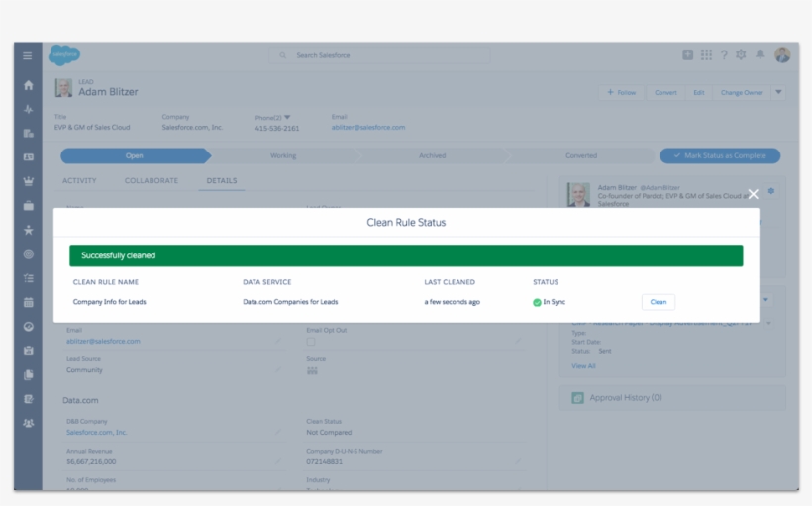Toggle the Email Opt Out checkbox
Screen dimensions: 812x506
(311, 342)
